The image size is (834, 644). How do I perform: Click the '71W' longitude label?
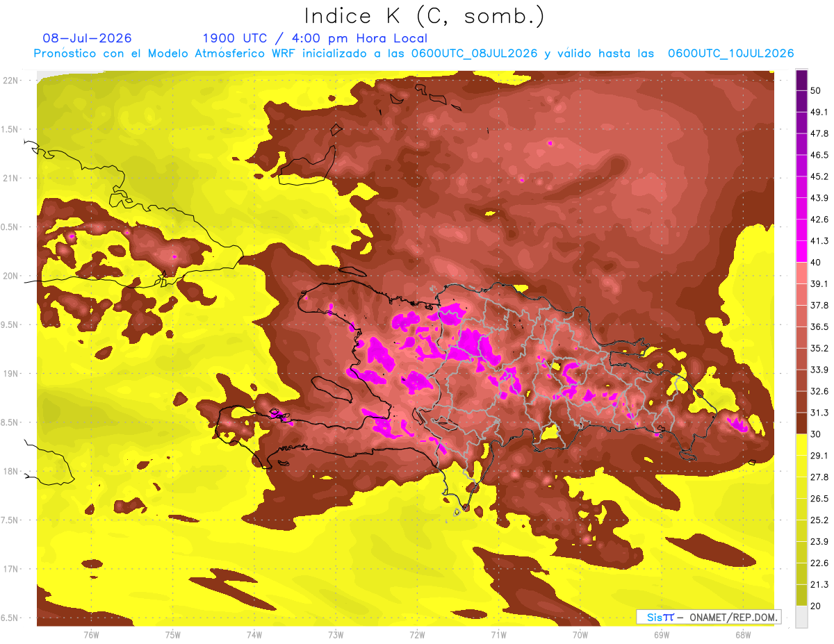click(x=498, y=635)
